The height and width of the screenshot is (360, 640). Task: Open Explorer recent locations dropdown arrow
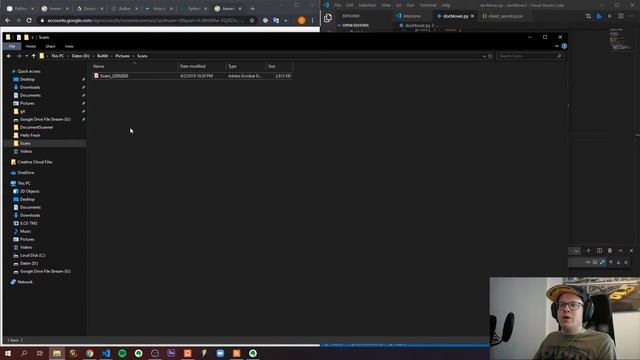tap(27, 56)
